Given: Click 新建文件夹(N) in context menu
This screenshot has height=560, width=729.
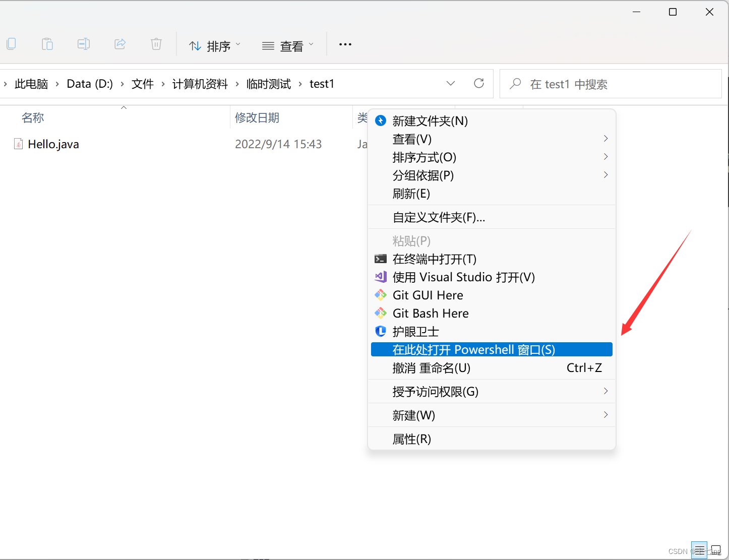Looking at the screenshot, I should (x=430, y=121).
